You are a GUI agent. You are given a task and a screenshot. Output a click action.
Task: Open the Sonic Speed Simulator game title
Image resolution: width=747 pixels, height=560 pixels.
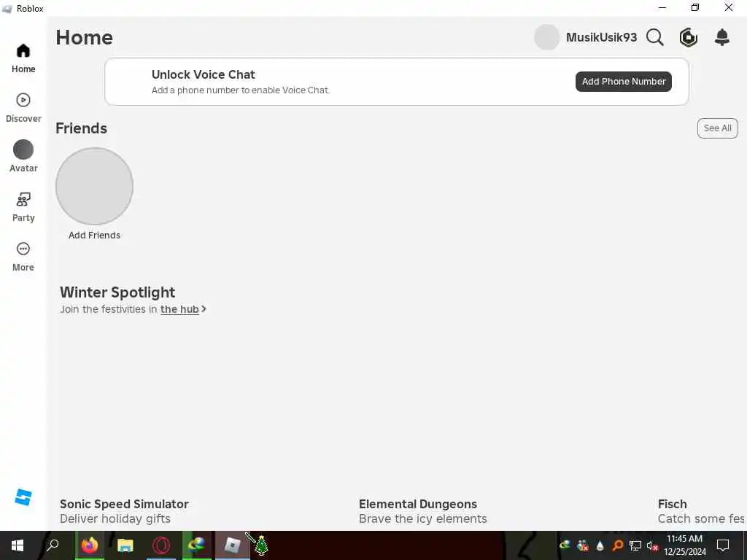pos(124,504)
